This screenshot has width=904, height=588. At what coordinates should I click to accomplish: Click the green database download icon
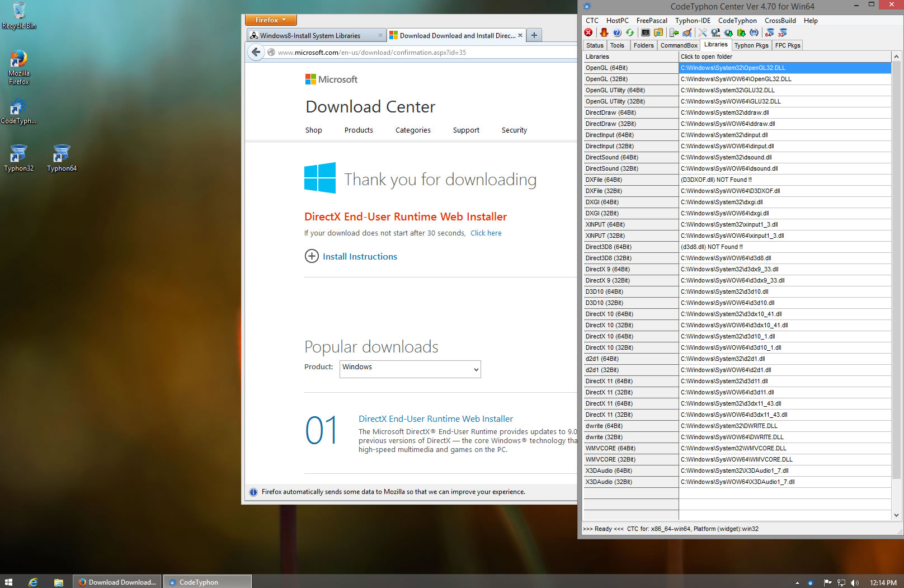click(741, 32)
